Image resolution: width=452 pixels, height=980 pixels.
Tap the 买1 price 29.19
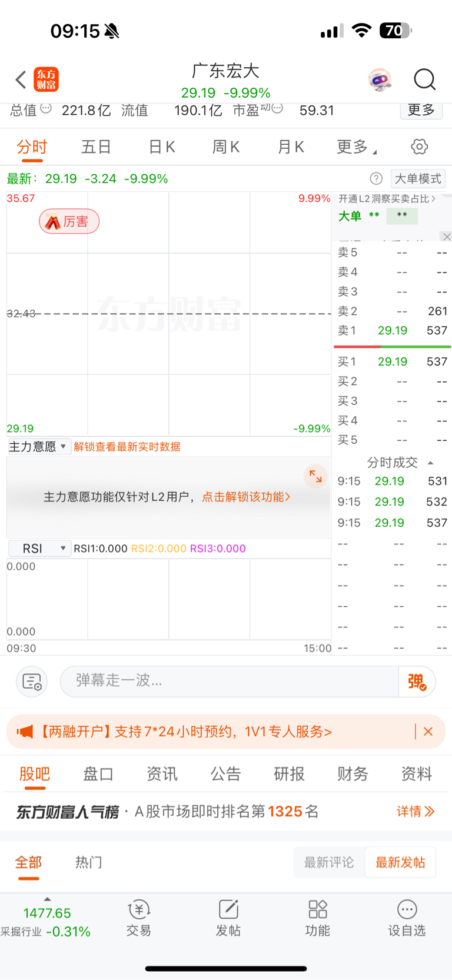393,362
